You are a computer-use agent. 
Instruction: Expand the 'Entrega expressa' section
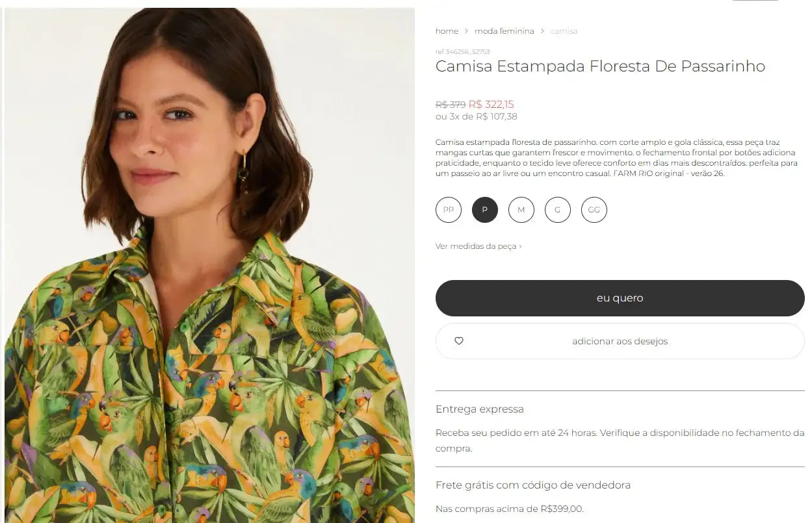click(480, 409)
